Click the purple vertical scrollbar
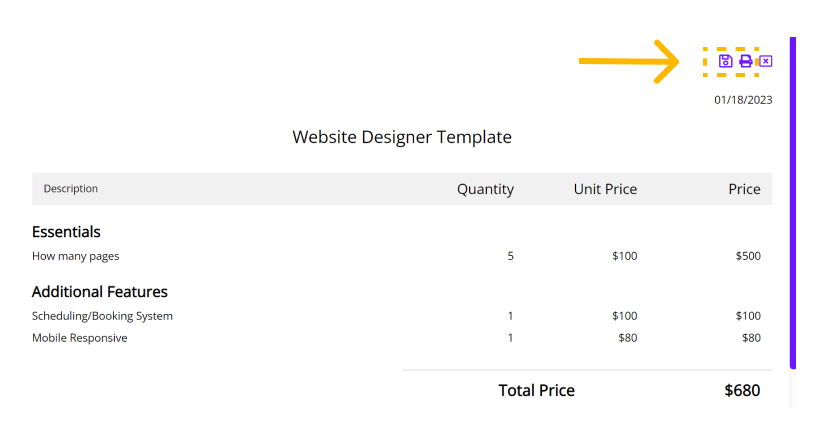 793,203
